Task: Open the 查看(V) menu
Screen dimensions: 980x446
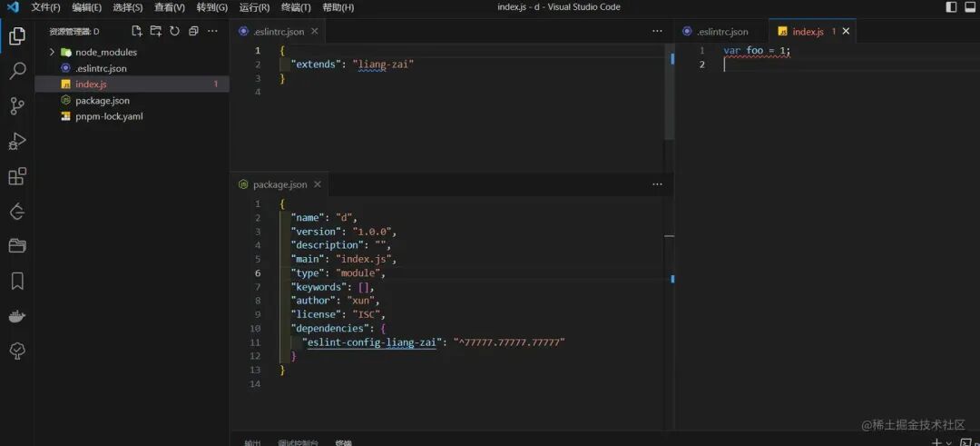Action: 170,7
